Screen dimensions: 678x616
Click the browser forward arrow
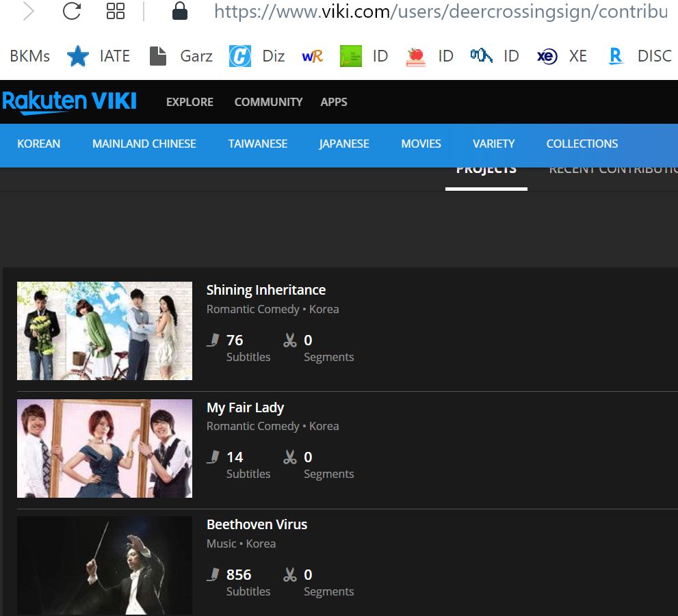pyautogui.click(x=28, y=11)
